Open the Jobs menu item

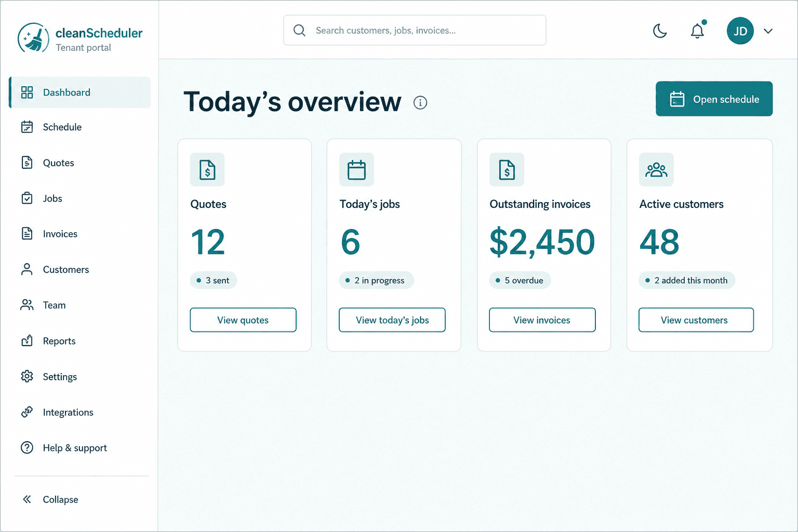(x=80, y=198)
